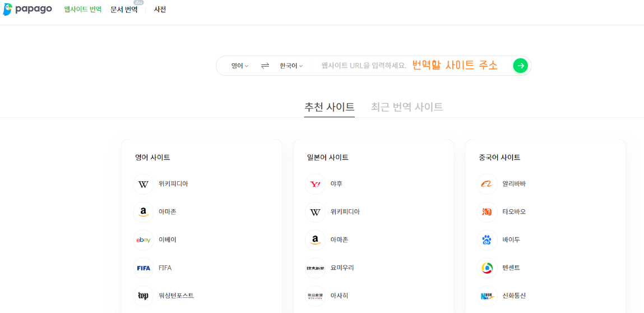
Task: Click the 야후 link
Action: (x=336, y=184)
